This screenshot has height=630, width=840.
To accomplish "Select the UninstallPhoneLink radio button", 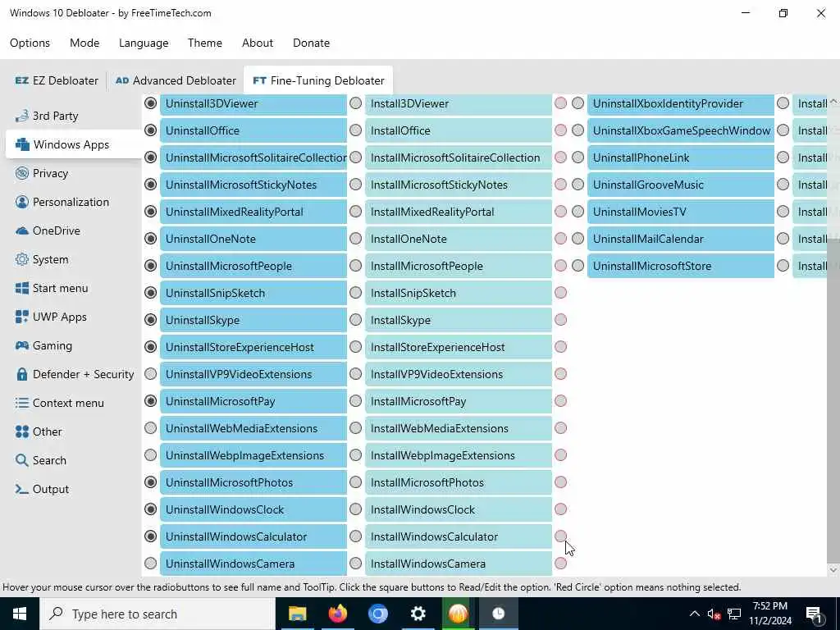I will [578, 157].
